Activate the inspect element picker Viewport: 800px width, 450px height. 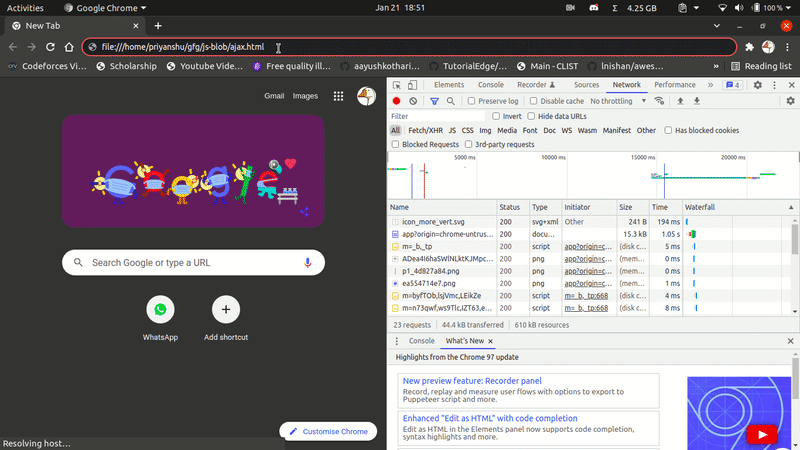point(397,85)
